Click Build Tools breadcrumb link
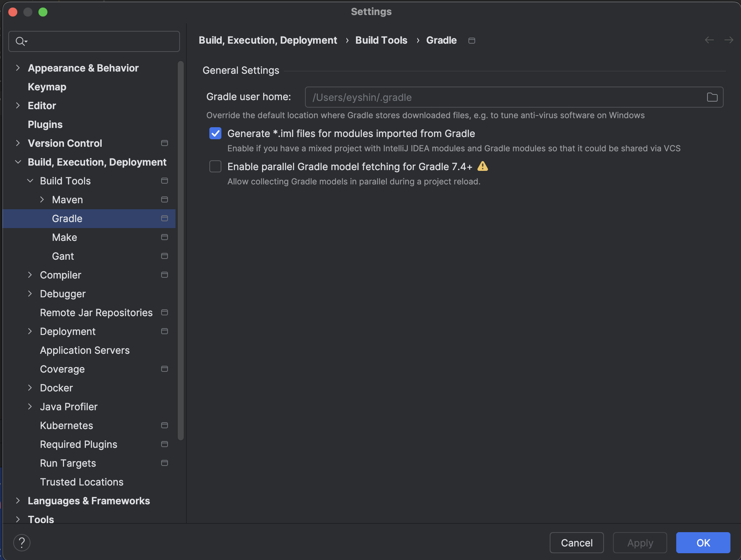 click(381, 40)
